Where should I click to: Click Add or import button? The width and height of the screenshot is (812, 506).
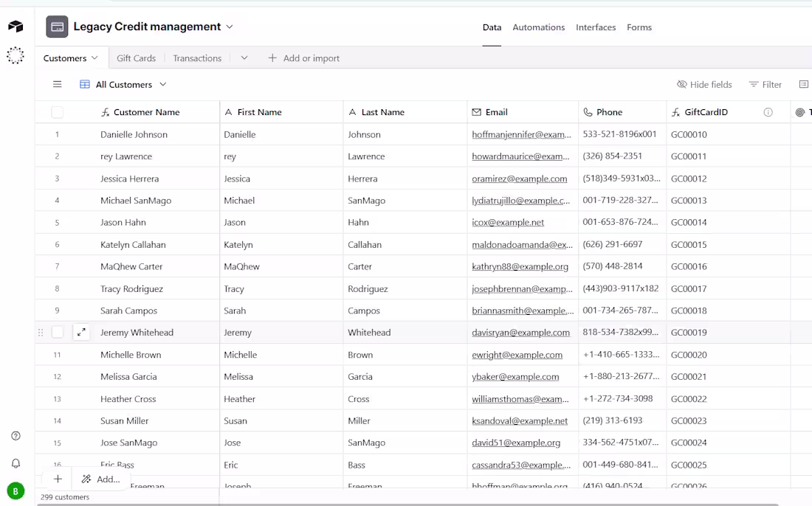tap(303, 58)
